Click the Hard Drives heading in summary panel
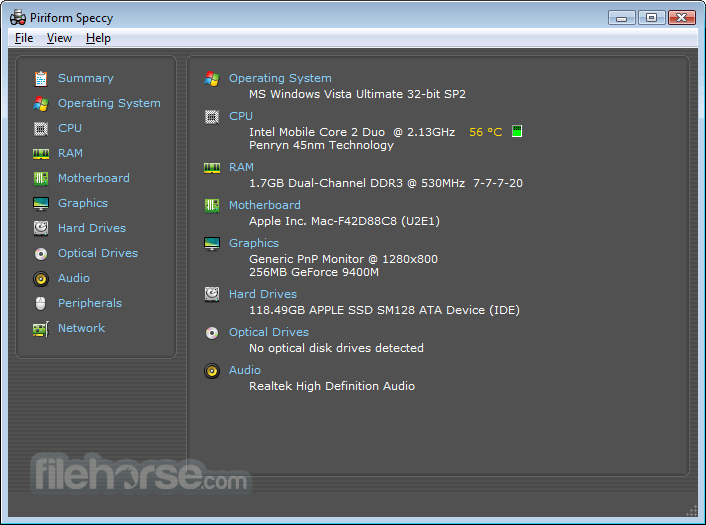The width and height of the screenshot is (706, 525). 263,294
